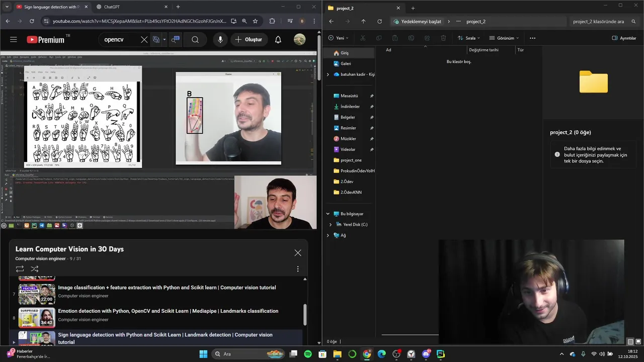Select Sign language detection playlist item title
Screen dimensions: 644x362
(x=165, y=338)
